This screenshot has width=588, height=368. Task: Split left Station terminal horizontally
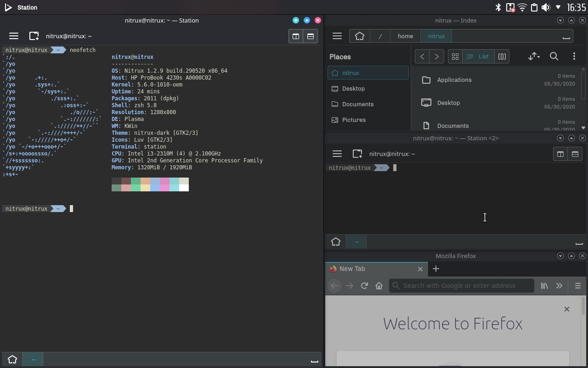tap(311, 36)
